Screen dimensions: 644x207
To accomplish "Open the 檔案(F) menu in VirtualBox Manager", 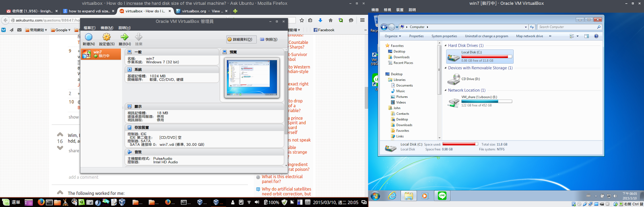I will (x=89, y=28).
